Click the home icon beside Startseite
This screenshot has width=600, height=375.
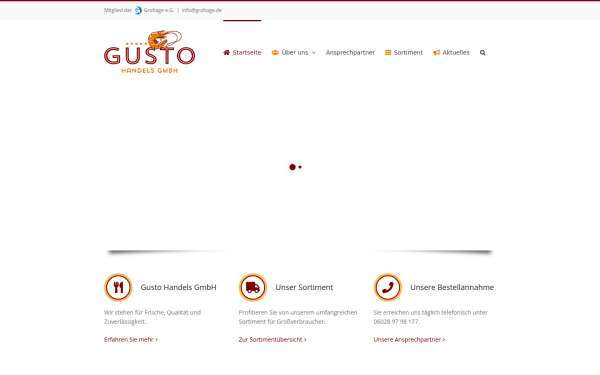click(227, 52)
